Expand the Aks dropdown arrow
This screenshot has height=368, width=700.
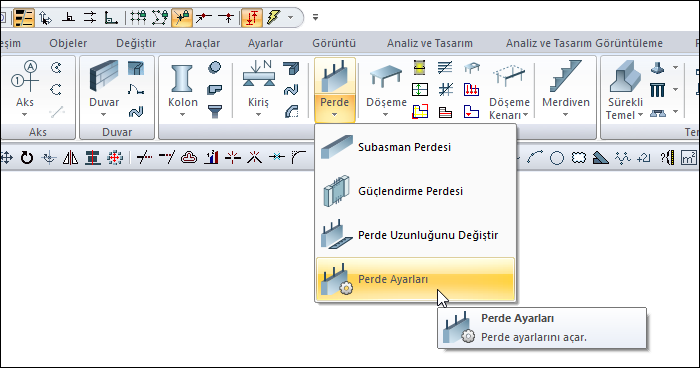tap(25, 115)
